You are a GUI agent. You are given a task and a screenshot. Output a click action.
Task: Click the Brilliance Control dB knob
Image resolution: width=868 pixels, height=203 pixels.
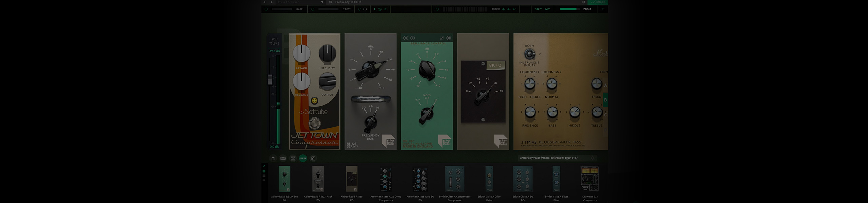[427, 70]
